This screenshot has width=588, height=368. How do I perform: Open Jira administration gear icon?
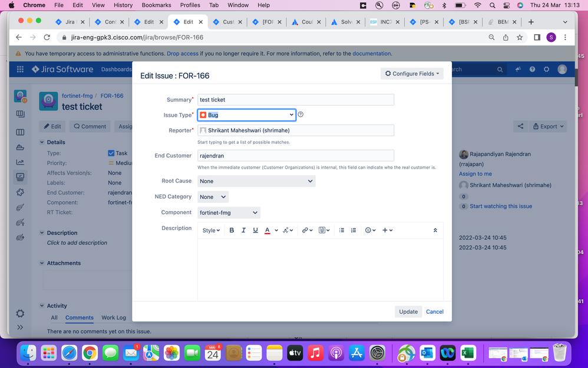(546, 69)
